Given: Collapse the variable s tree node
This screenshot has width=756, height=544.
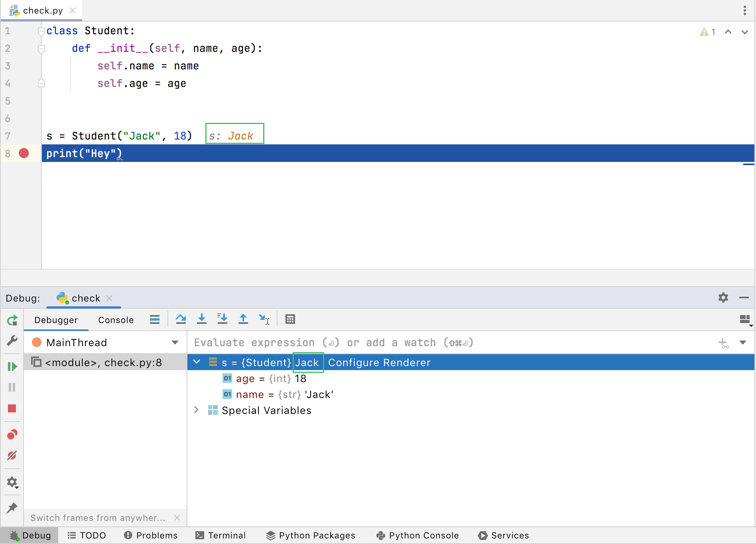Looking at the screenshot, I should click(196, 362).
